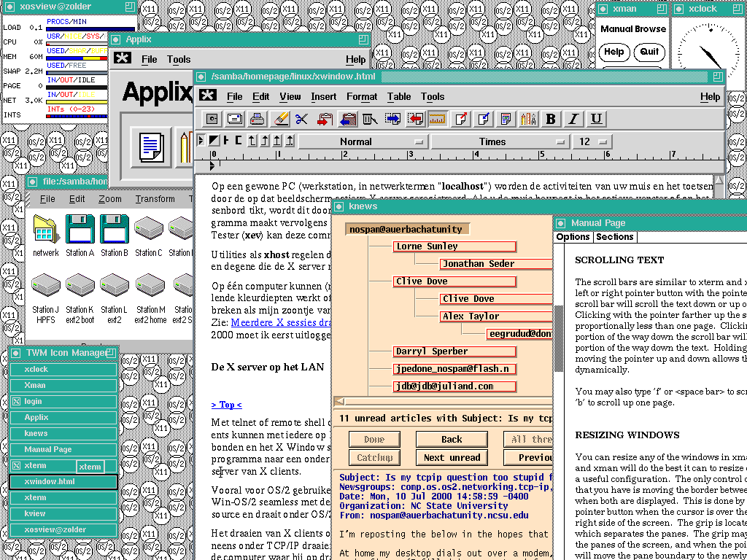
Task: Select Manual Page entry in TWM Icon Manager
Action: click(63, 449)
